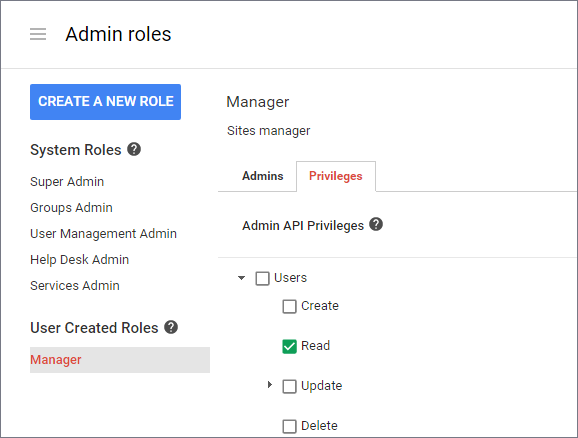Select the Services Admin role
Viewport: 578px width, 438px height.
[x=75, y=286]
